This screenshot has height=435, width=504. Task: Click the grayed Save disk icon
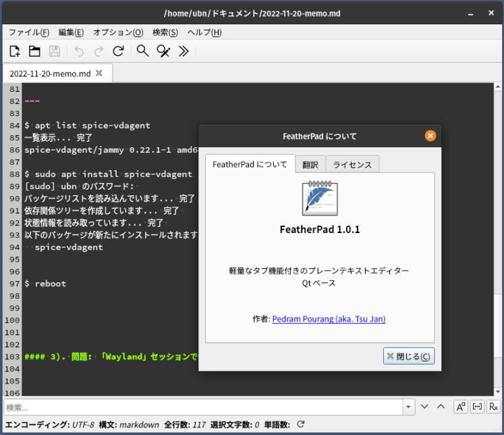point(55,51)
